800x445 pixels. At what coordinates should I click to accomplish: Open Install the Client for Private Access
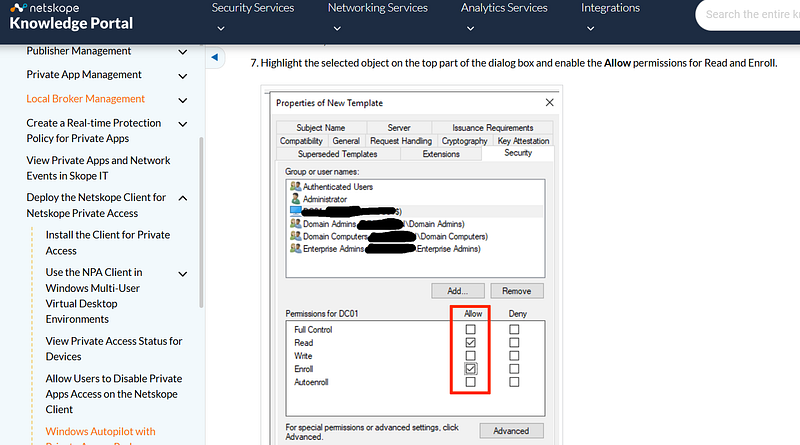click(108, 242)
